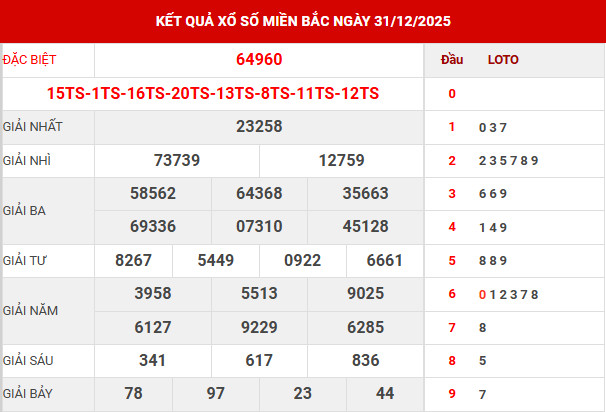Click the GIẢI NĂM number 3958
This screenshot has height=412, width=606.
[153, 294]
